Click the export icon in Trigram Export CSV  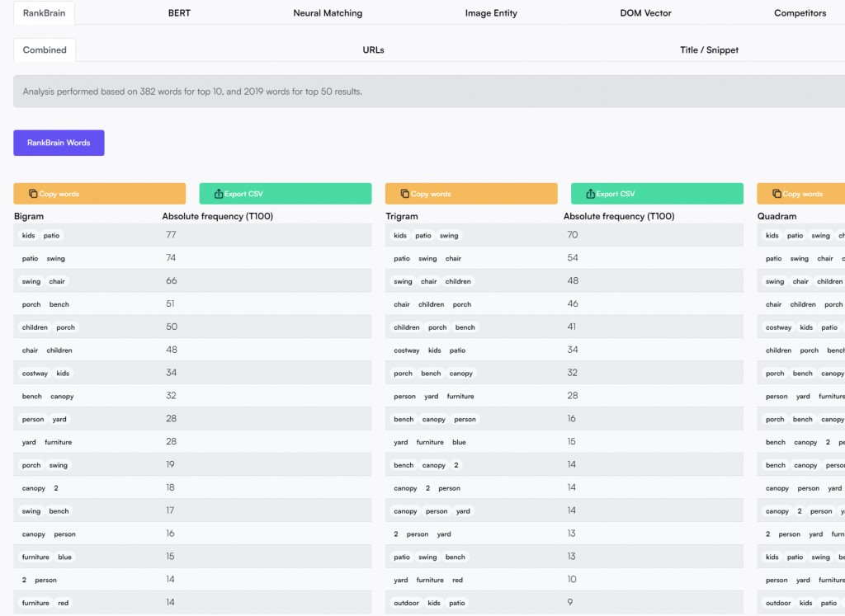pyautogui.click(x=590, y=194)
